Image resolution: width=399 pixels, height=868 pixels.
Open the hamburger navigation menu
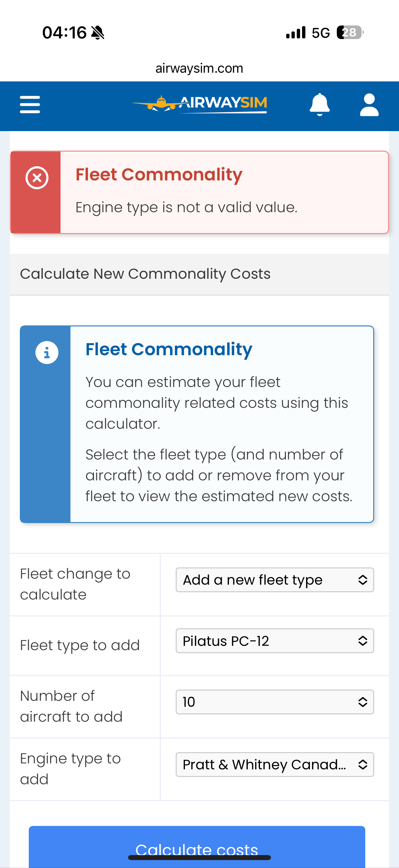coord(30,105)
